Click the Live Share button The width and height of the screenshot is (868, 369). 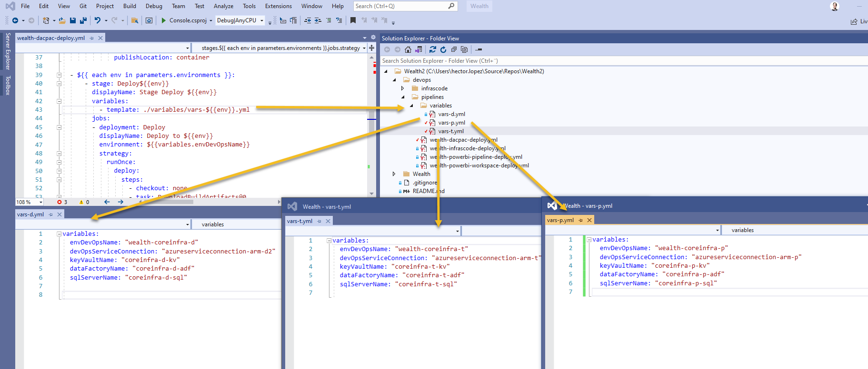coord(859,21)
